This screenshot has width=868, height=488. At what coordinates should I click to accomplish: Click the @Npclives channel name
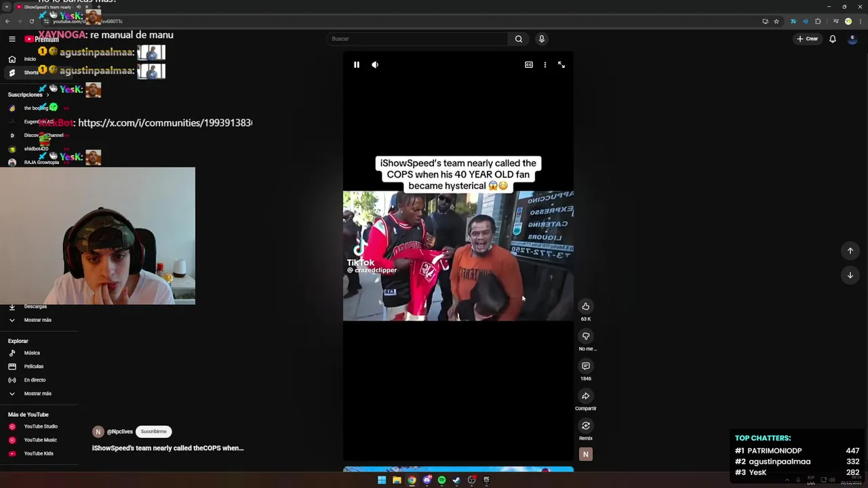(119, 432)
